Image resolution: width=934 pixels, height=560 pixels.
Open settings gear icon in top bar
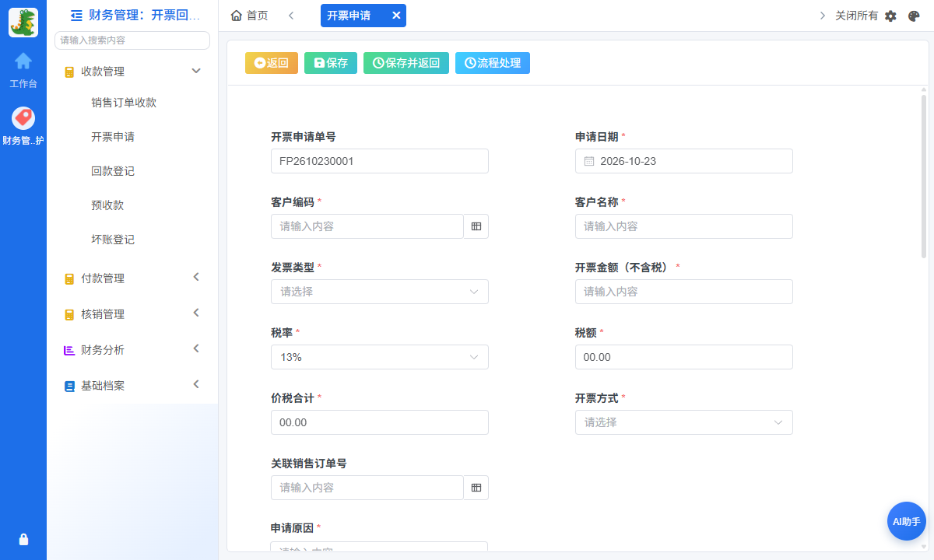click(x=891, y=16)
